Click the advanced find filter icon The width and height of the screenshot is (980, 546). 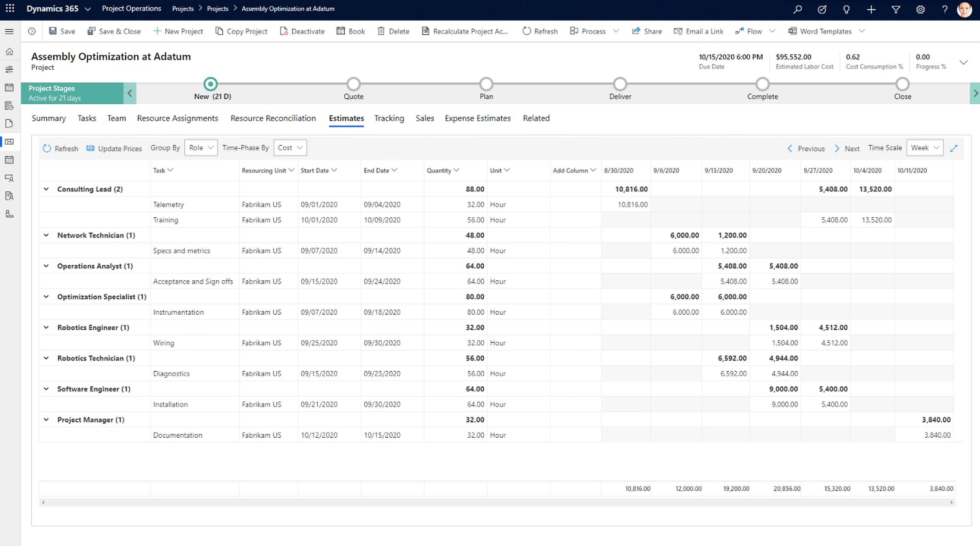pyautogui.click(x=896, y=9)
